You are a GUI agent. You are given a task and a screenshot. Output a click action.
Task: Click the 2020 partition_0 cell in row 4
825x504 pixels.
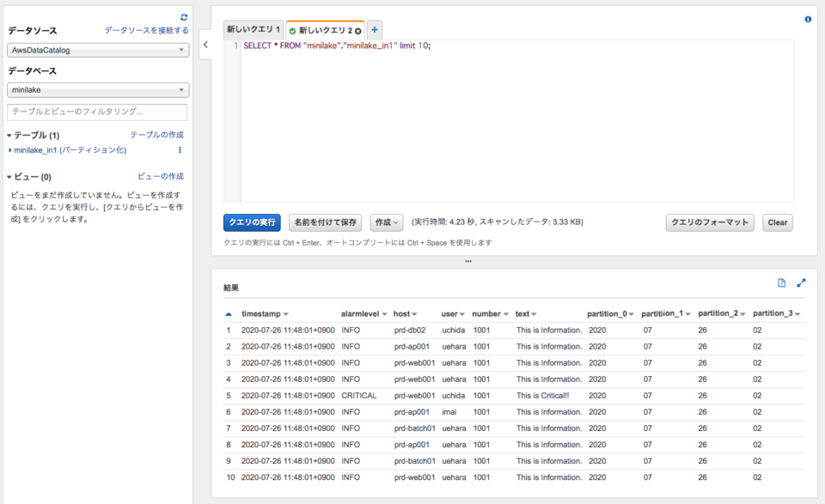597,380
